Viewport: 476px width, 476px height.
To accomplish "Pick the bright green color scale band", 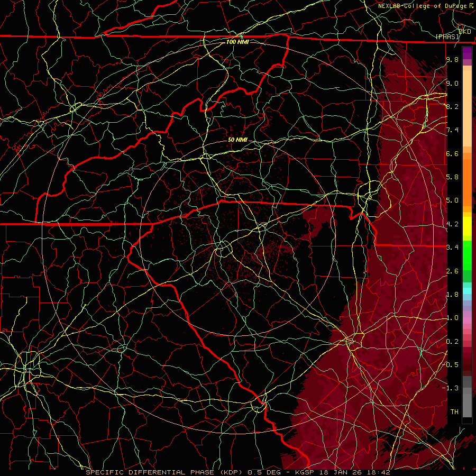I will click(x=467, y=255).
